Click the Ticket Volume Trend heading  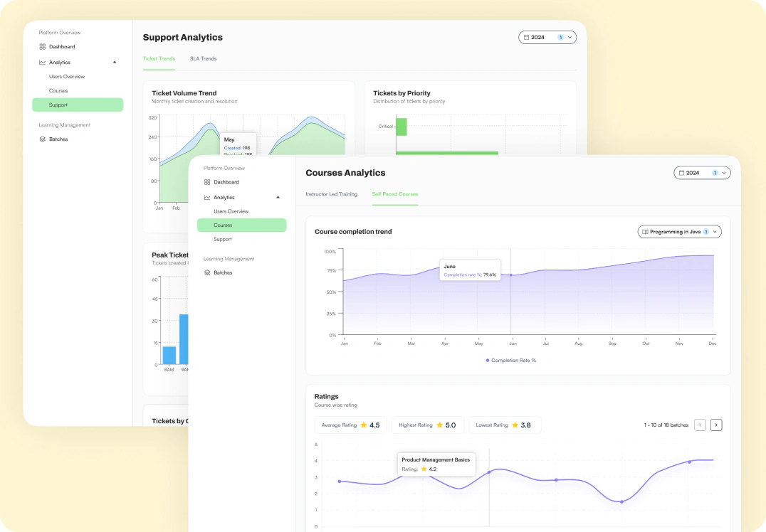click(184, 93)
